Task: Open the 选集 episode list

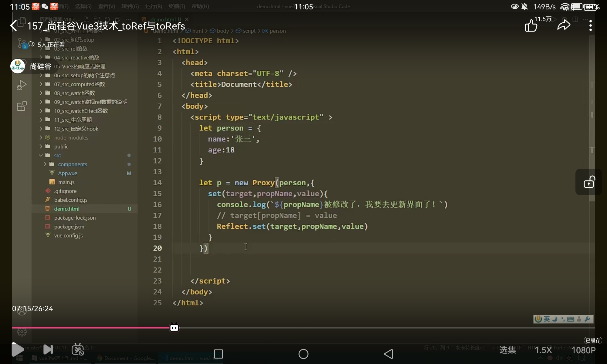Action: [507, 350]
